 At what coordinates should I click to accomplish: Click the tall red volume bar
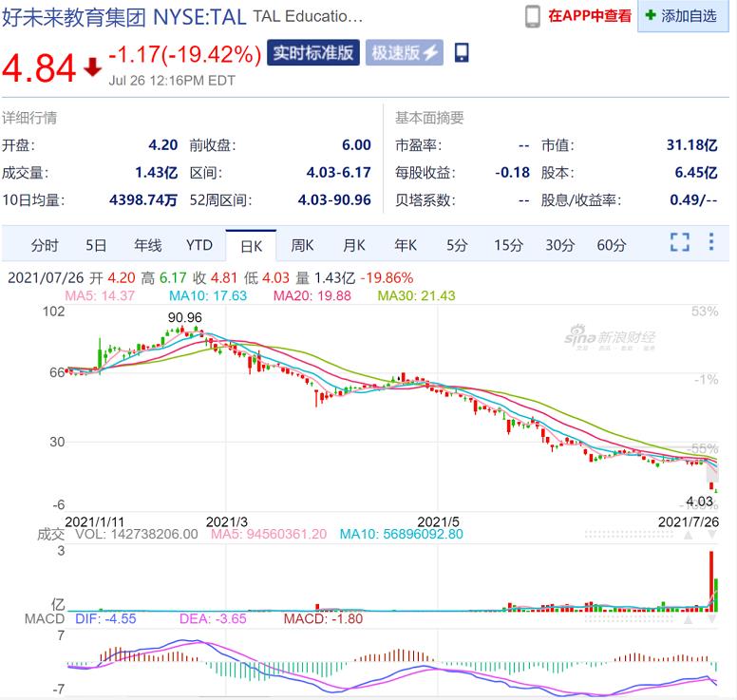pos(711,581)
